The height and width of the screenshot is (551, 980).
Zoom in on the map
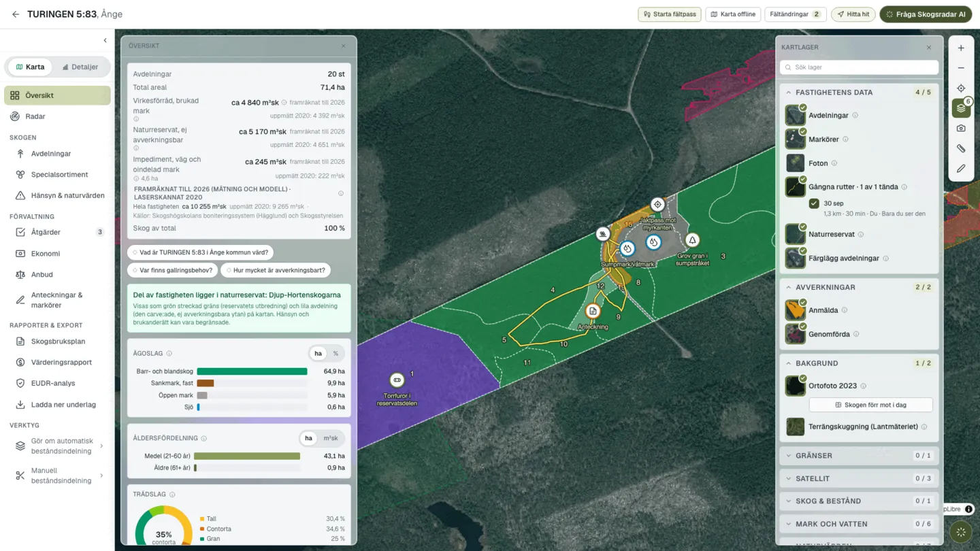tap(961, 48)
